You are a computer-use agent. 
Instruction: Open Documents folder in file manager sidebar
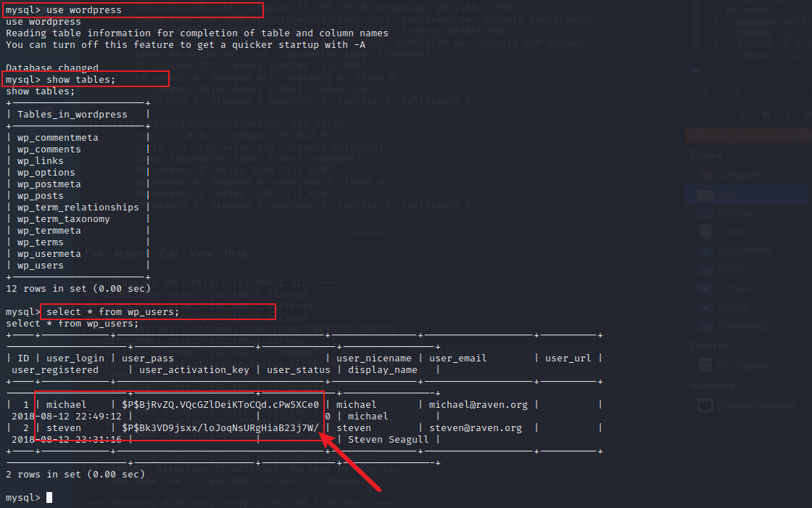(x=733, y=250)
